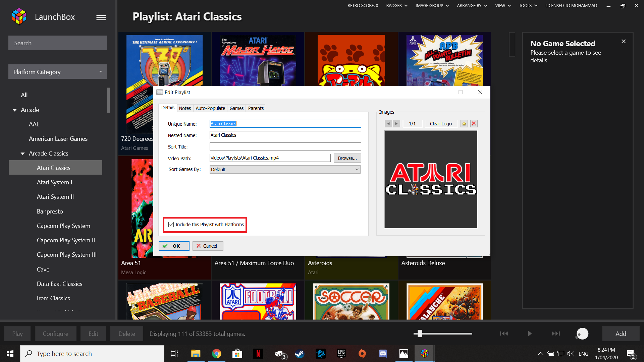The width and height of the screenshot is (644, 362).
Task: Click the Clear Logo button
Action: (441, 124)
